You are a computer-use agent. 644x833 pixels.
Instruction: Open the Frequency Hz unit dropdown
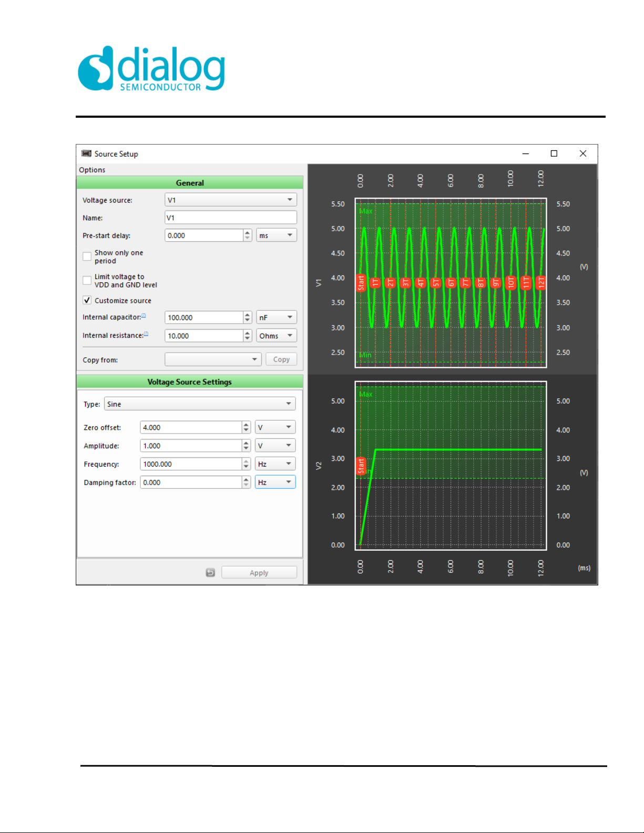tap(275, 464)
